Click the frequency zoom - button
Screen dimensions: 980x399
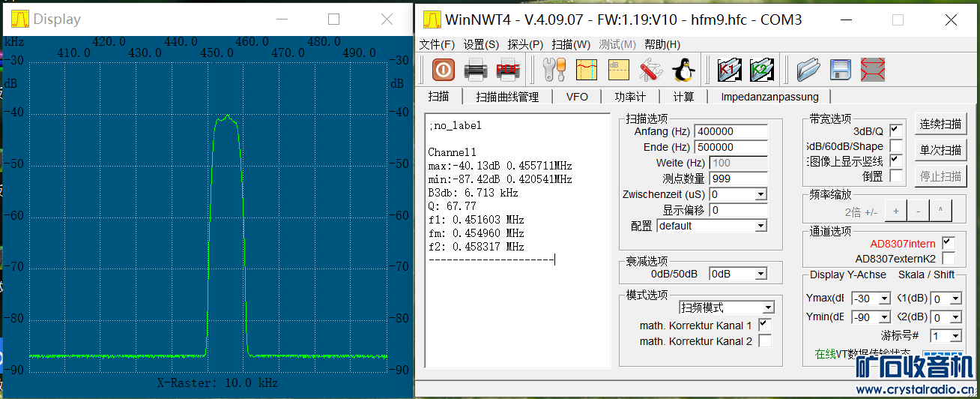tap(918, 211)
